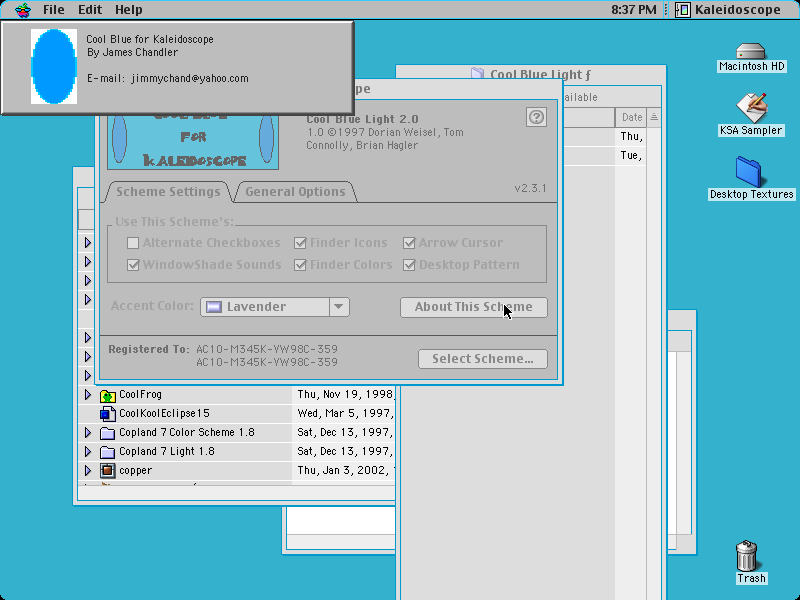Select the KSA Sampler desktop icon
This screenshot has width=800, height=600.
point(751,108)
